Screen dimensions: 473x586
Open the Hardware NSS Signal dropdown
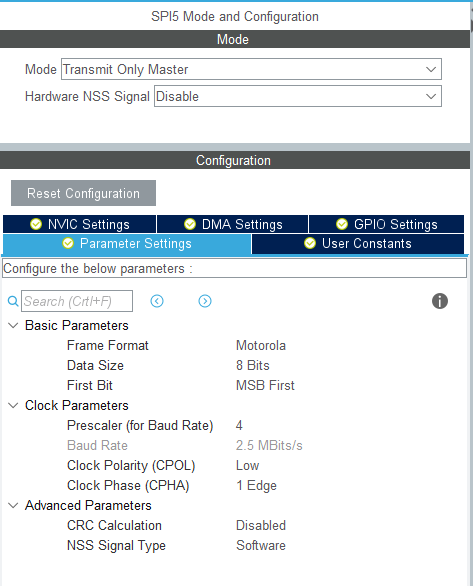(298, 96)
